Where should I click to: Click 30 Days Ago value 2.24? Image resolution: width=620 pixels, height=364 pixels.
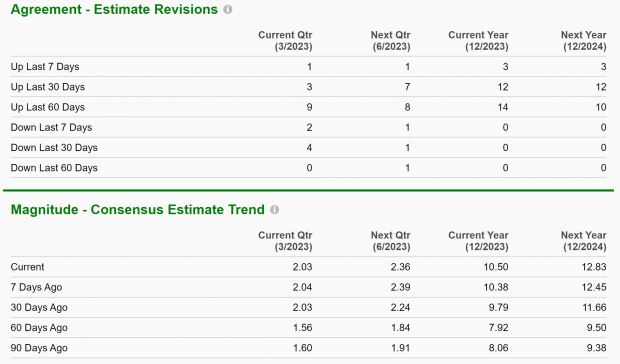pyautogui.click(x=401, y=307)
